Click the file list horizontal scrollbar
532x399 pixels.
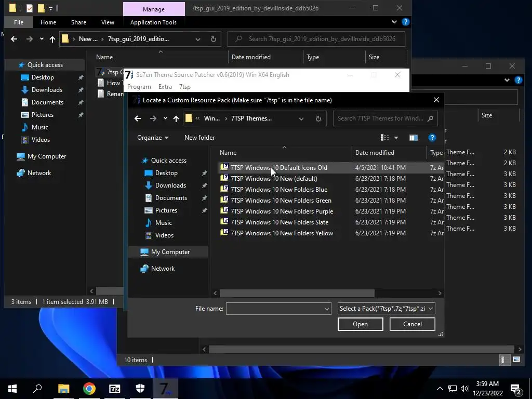(297, 293)
